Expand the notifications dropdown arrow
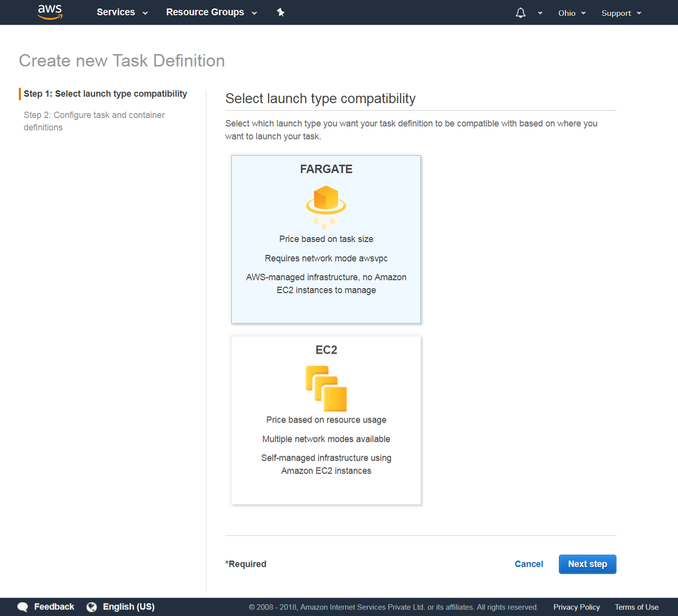This screenshot has height=616, width=678. [540, 13]
